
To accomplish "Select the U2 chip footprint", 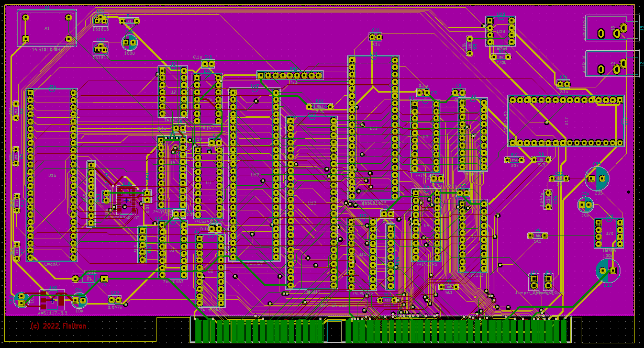I will tap(173, 92).
